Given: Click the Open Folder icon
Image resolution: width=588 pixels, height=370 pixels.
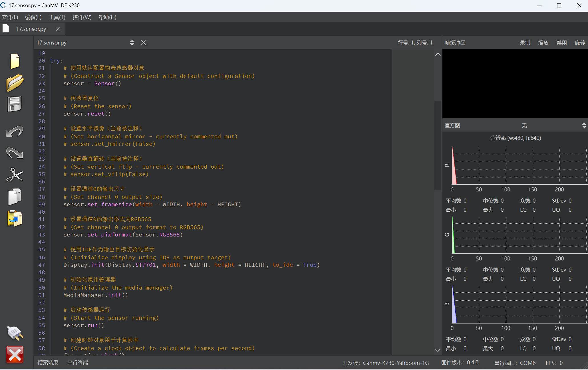Looking at the screenshot, I should click(15, 83).
